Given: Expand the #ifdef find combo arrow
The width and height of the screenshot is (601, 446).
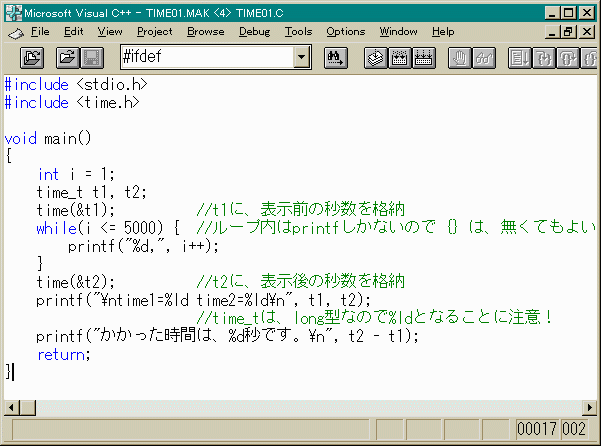Looking at the screenshot, I should pyautogui.click(x=302, y=57).
